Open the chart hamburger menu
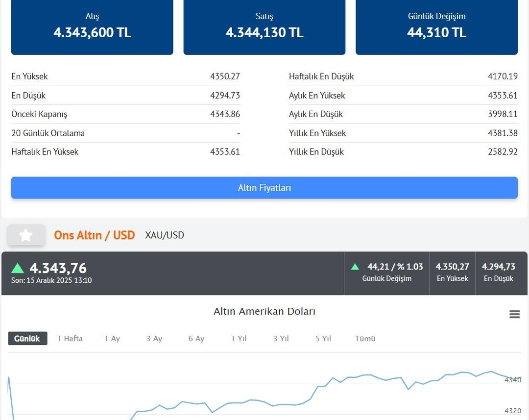 pyautogui.click(x=514, y=314)
